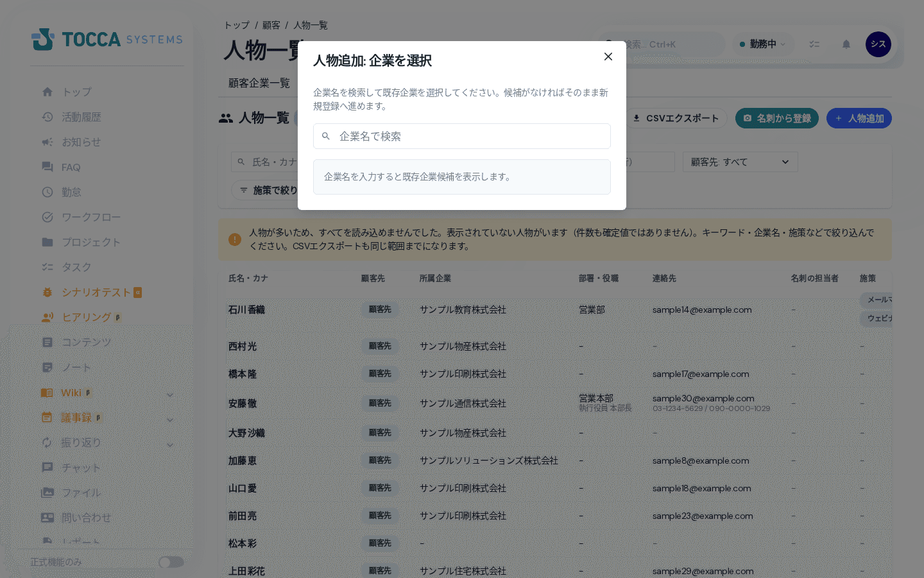Toggle the 正式機能のみ switch
This screenshot has width=924, height=578.
(x=171, y=562)
